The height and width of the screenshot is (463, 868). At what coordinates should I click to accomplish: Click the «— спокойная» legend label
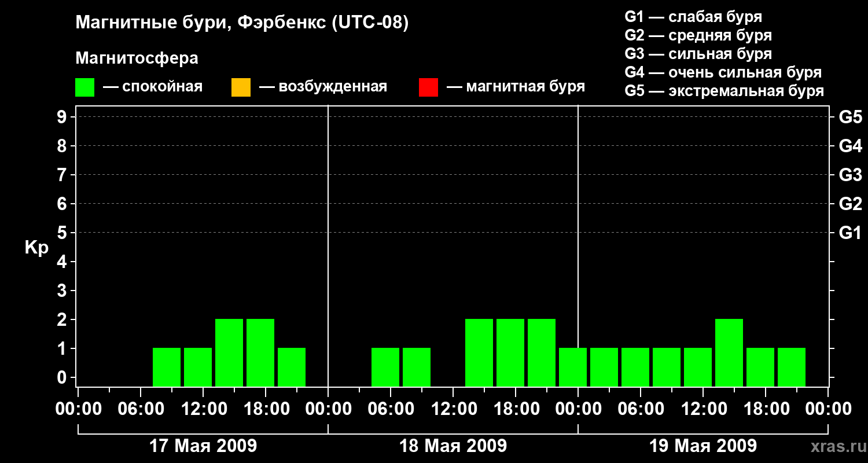tap(153, 87)
